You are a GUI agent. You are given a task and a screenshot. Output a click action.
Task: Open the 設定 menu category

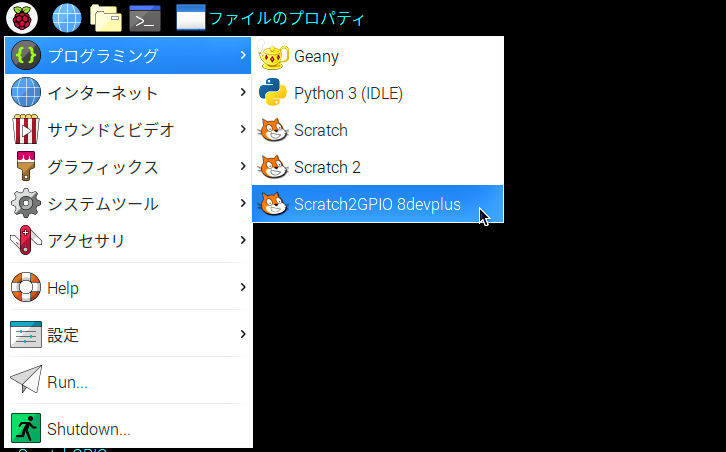128,334
